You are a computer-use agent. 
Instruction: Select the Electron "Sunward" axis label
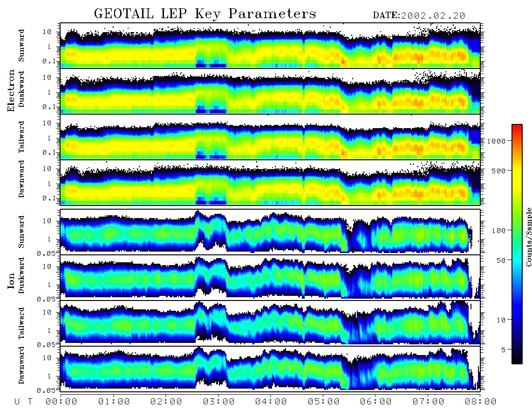coord(21,46)
